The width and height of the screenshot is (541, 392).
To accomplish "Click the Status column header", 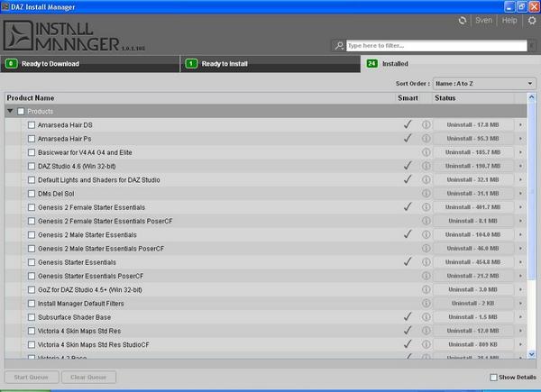I will point(472,98).
